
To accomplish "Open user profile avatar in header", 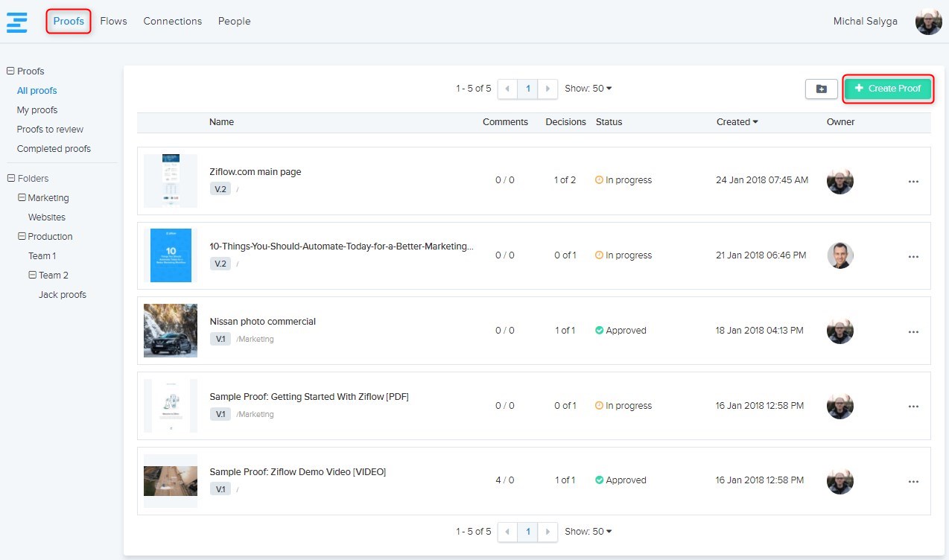I will [928, 22].
